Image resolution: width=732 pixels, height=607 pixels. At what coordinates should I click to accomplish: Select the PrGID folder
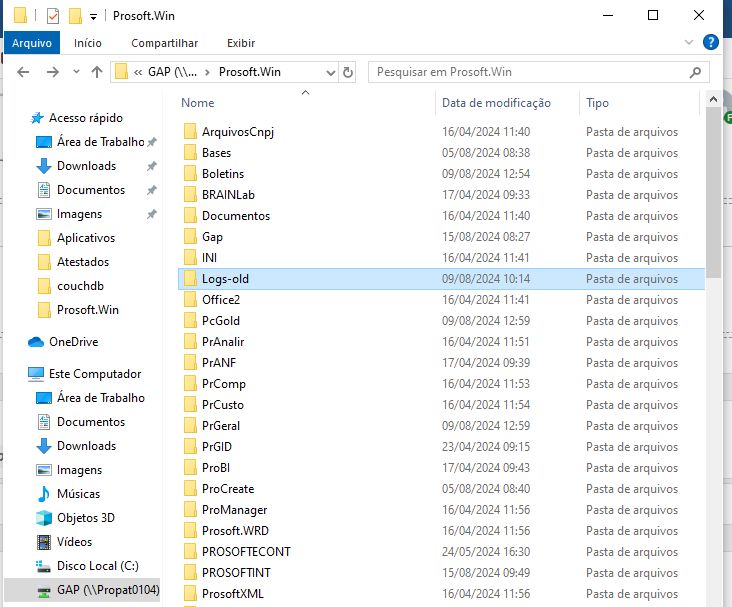tap(217, 447)
